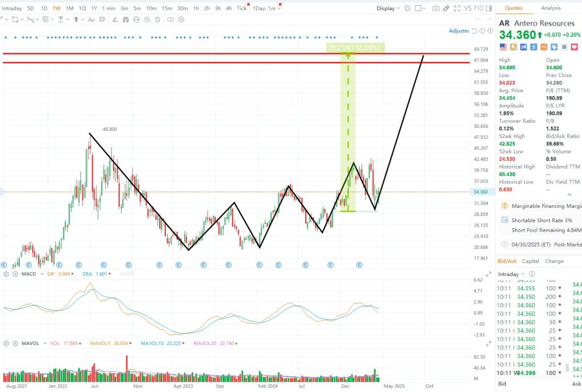This screenshot has height=392, width=582.
Task: Open the Capital tab
Action: tap(530, 261)
